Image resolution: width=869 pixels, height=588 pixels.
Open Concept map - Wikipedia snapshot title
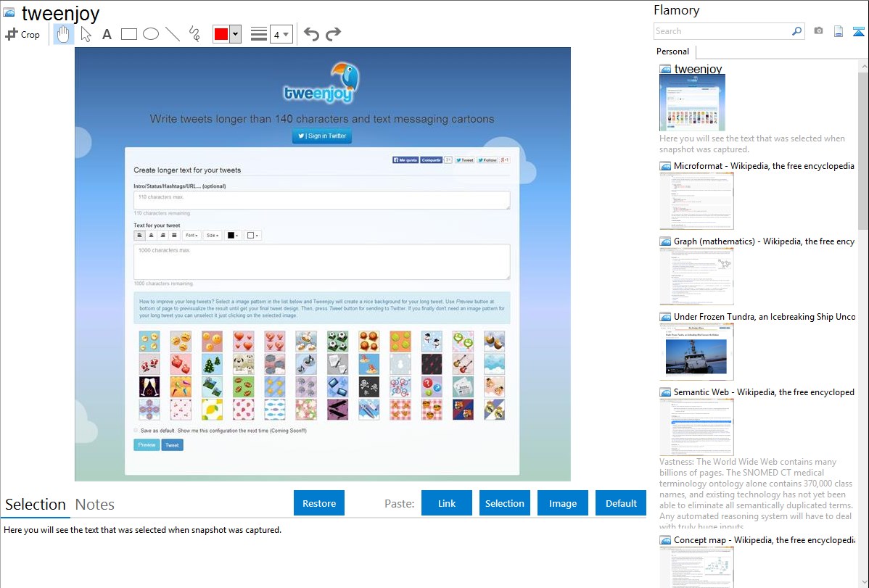765,540
